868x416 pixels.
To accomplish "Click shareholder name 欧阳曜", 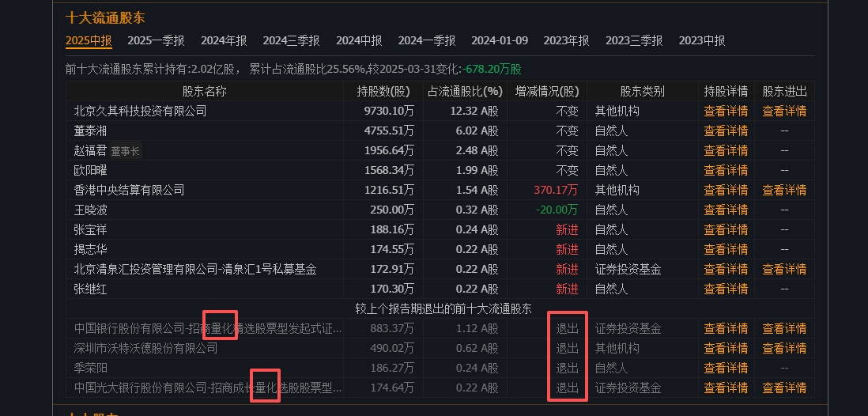I will pyautogui.click(x=90, y=170).
